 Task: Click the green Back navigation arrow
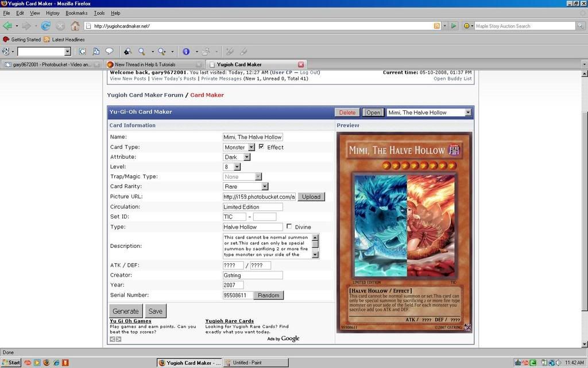8,26
